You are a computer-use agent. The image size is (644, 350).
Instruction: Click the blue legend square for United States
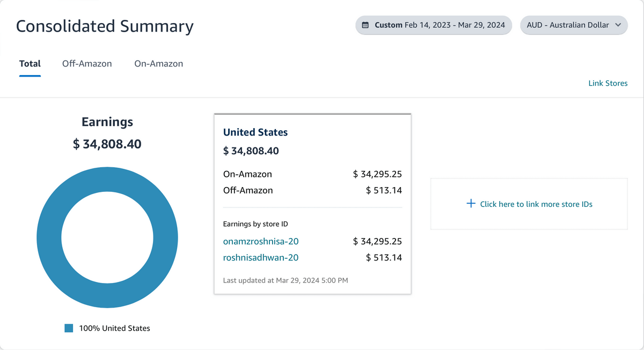point(69,328)
